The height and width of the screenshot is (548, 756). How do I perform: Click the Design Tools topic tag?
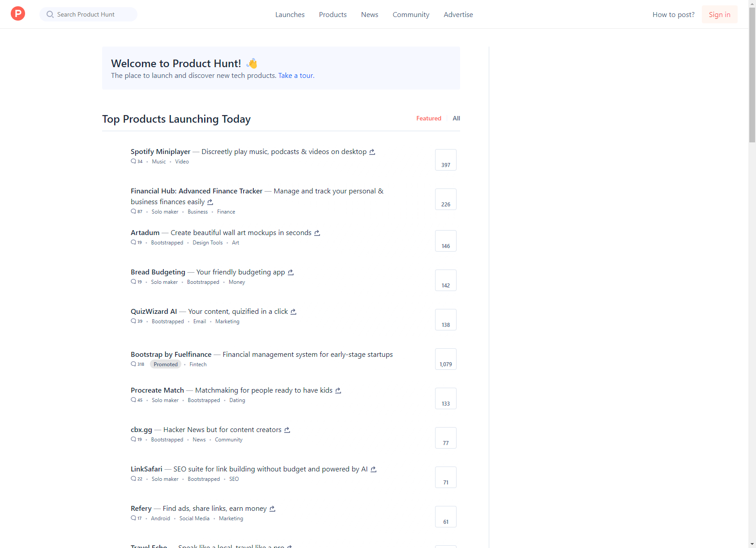[208, 243]
